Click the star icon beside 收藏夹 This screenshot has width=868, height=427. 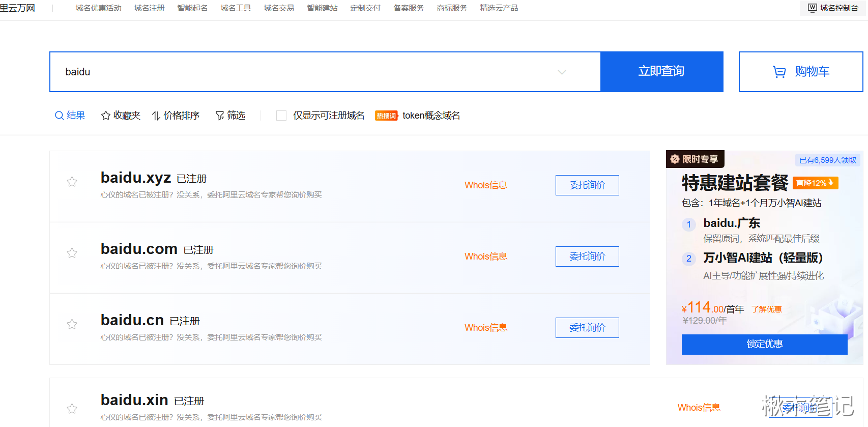[x=106, y=116]
